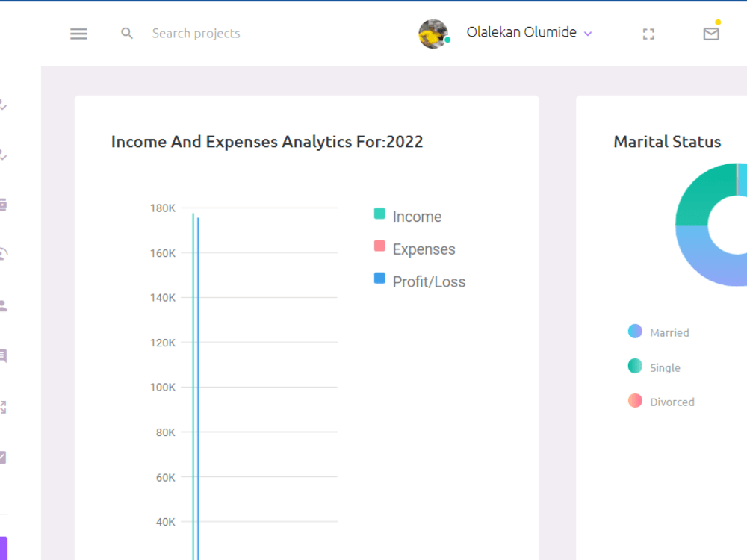
Task: Toggle fullscreen mode icon
Action: 648,34
